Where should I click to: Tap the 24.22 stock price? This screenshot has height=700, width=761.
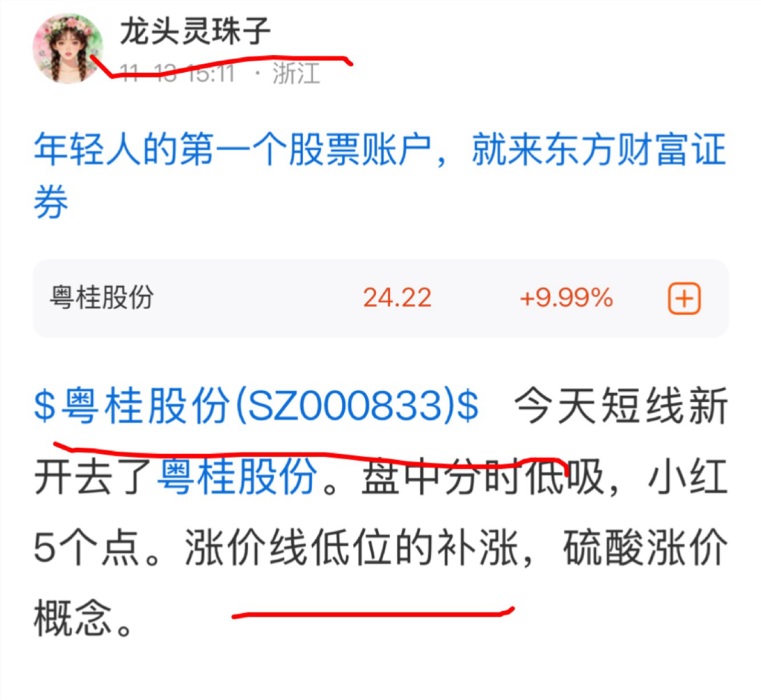tap(398, 297)
